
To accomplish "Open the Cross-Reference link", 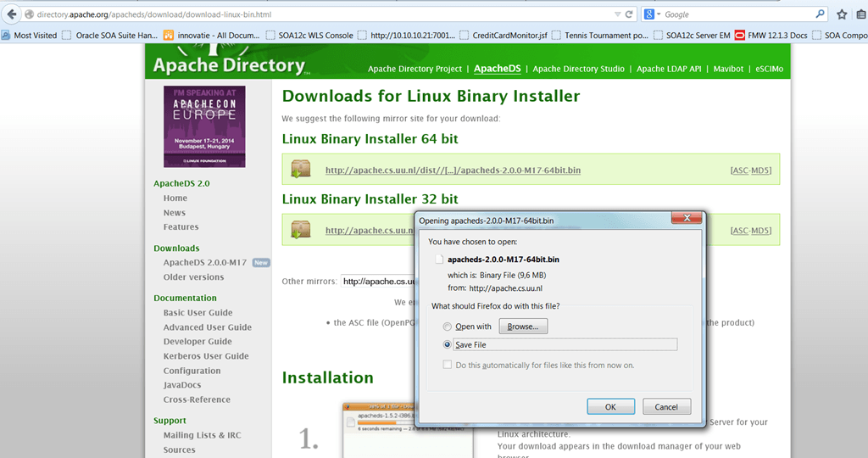I will 197,399.
